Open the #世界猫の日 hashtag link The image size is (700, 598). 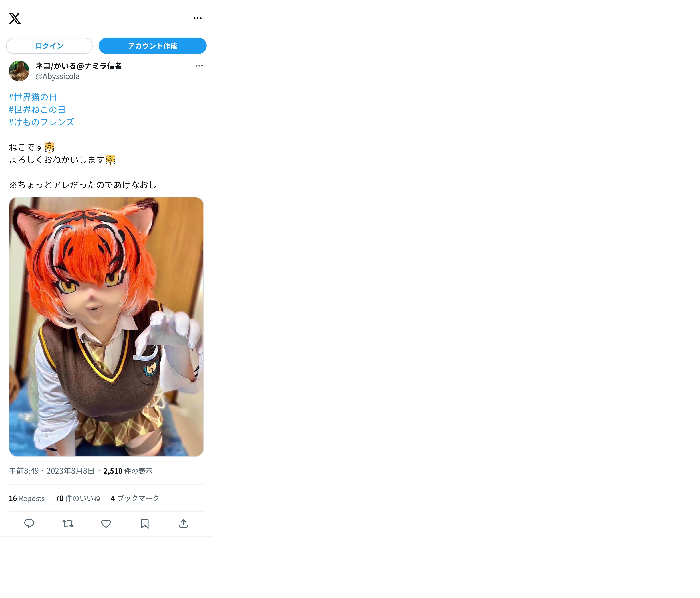tap(33, 97)
